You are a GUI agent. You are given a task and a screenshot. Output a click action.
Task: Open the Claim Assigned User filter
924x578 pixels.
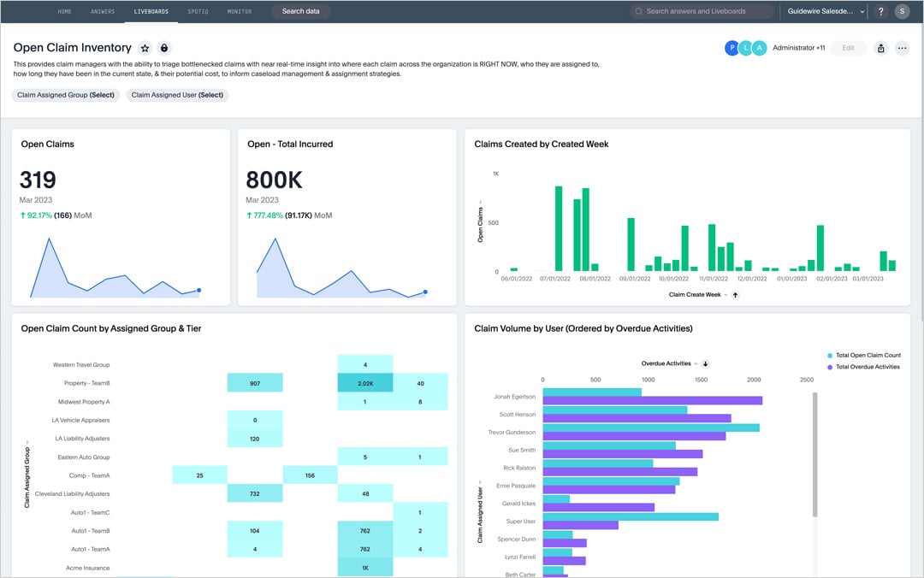[177, 95]
